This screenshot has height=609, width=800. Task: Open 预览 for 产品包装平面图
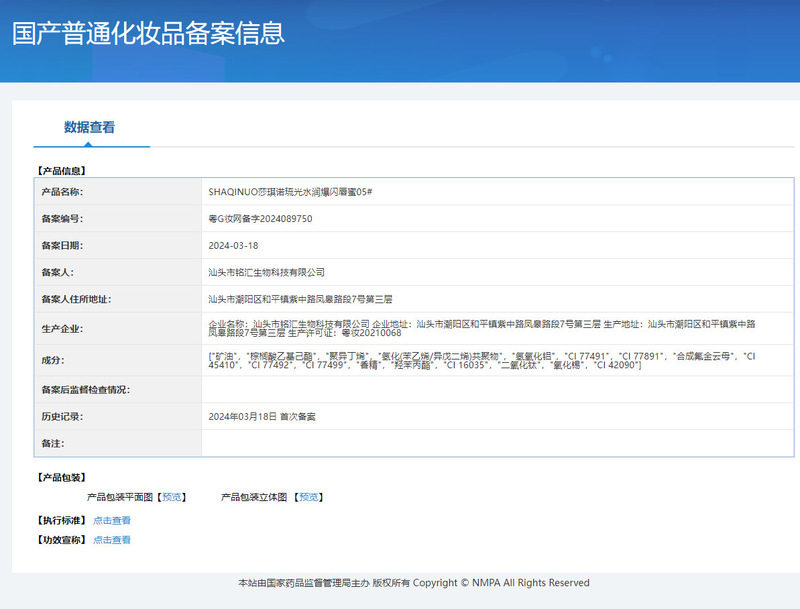pyautogui.click(x=172, y=497)
